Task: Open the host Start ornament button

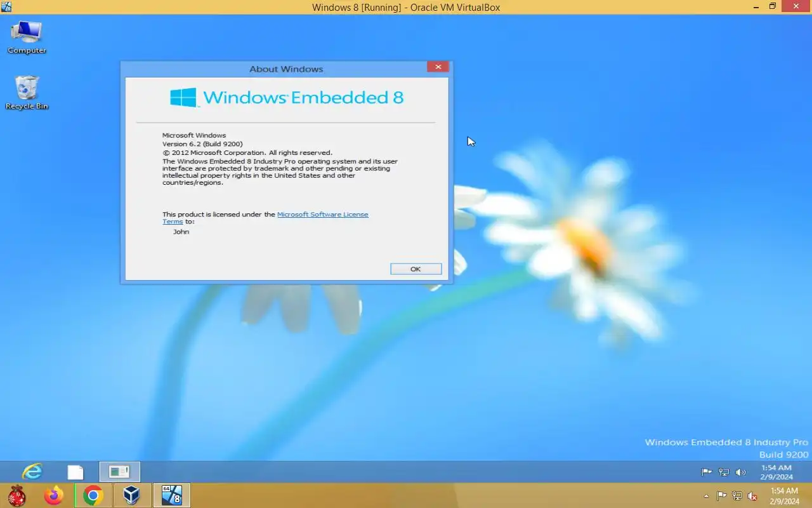Action: tap(17, 495)
